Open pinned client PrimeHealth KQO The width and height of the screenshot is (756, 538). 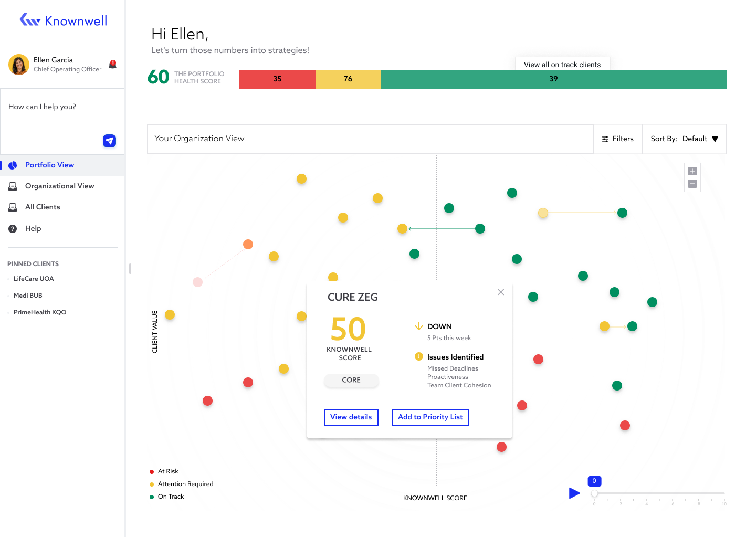point(40,312)
